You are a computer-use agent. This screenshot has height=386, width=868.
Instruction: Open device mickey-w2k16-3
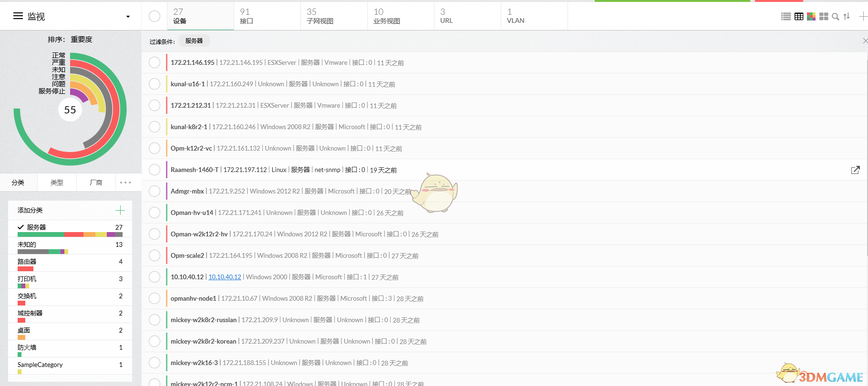[x=194, y=363]
